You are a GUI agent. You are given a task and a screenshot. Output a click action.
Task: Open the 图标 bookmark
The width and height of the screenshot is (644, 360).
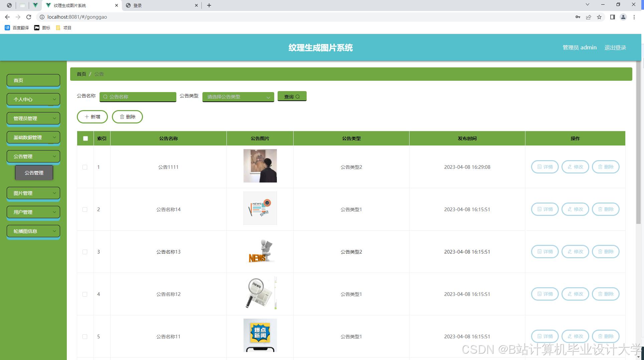(42, 28)
